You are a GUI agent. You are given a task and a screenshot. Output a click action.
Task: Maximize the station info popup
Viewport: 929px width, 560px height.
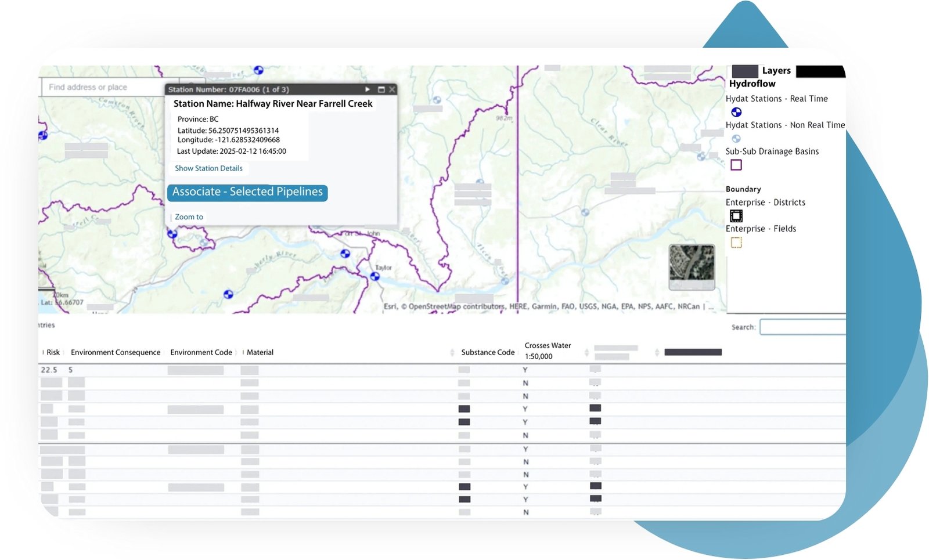point(381,89)
